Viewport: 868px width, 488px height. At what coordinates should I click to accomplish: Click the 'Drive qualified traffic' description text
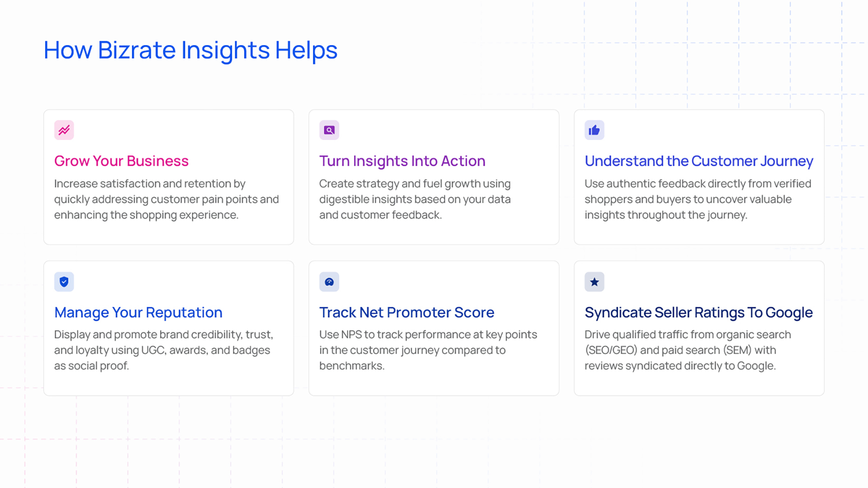pyautogui.click(x=688, y=350)
